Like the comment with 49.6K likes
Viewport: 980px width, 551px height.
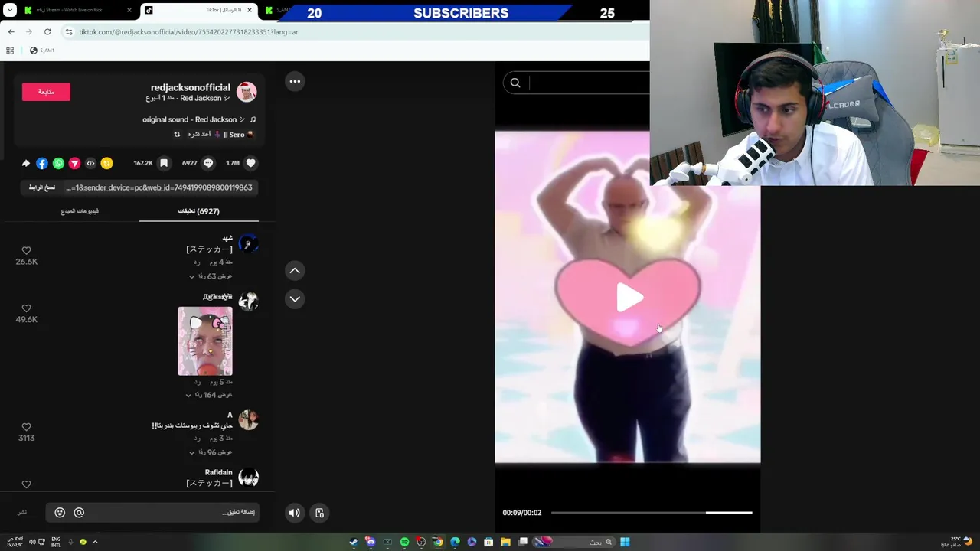26,308
